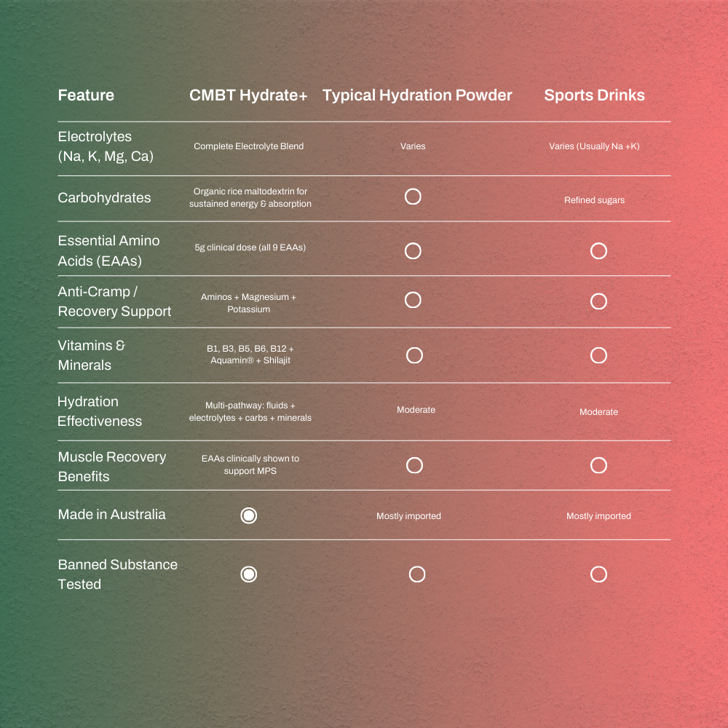Click the Typical Hydration Powder column header
The image size is (728, 728).
click(417, 95)
